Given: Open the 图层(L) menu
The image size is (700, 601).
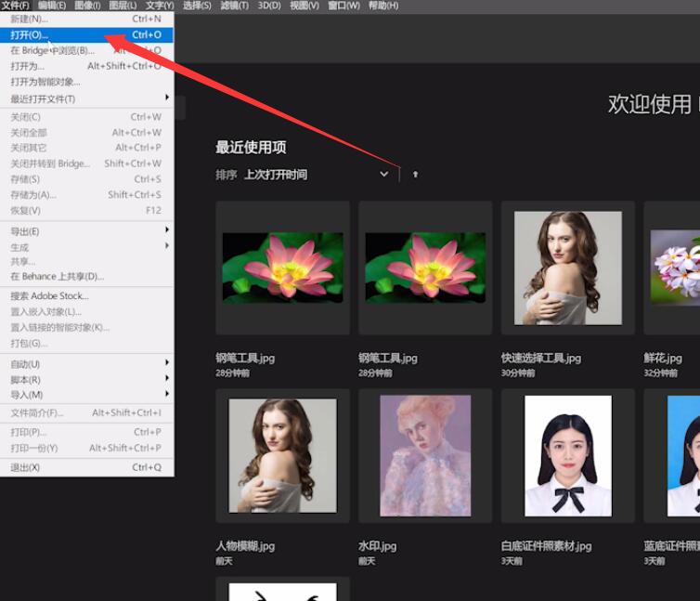Looking at the screenshot, I should pyautogui.click(x=123, y=6).
